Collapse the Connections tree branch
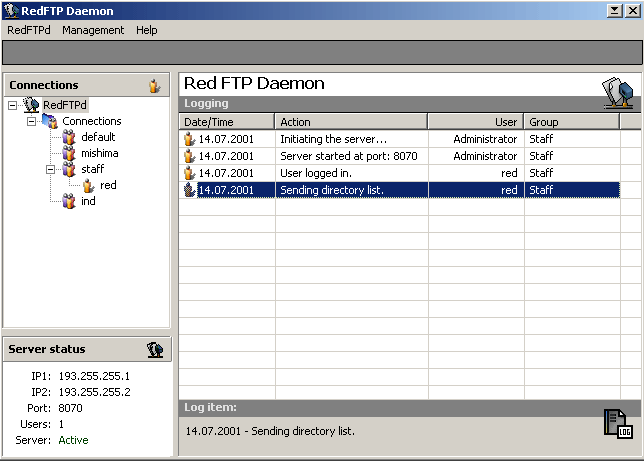Screen dimensions: 644x461 pyautogui.click(x=31, y=121)
